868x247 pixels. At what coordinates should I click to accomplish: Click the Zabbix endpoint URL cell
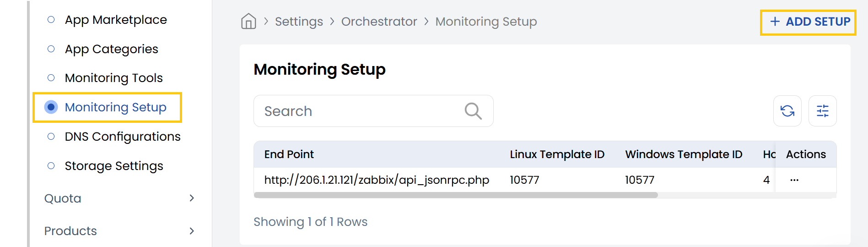coord(377,180)
